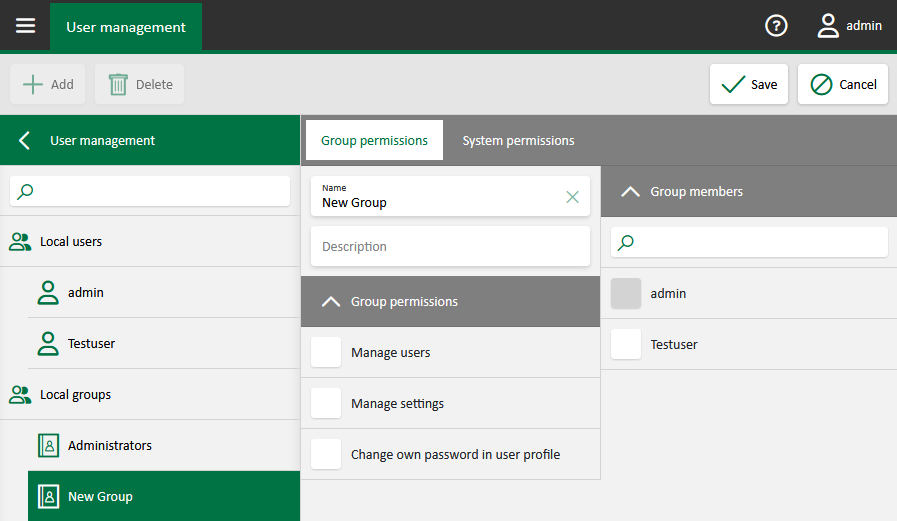The image size is (897, 521).
Task: Cancel editing the group
Action: tap(843, 85)
